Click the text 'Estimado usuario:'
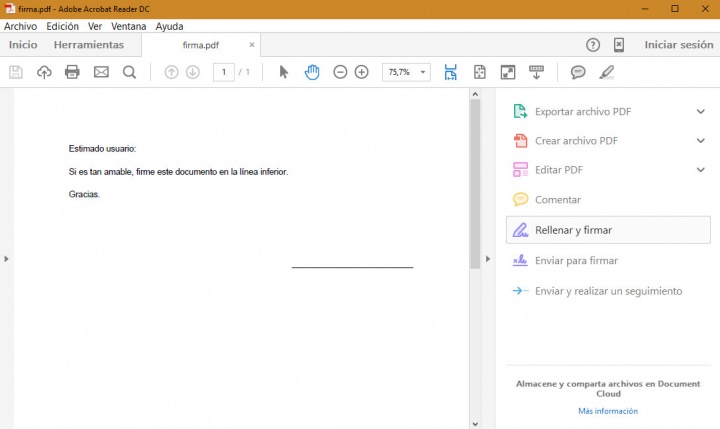Viewport: 720px width, 429px height. pyautogui.click(x=102, y=148)
